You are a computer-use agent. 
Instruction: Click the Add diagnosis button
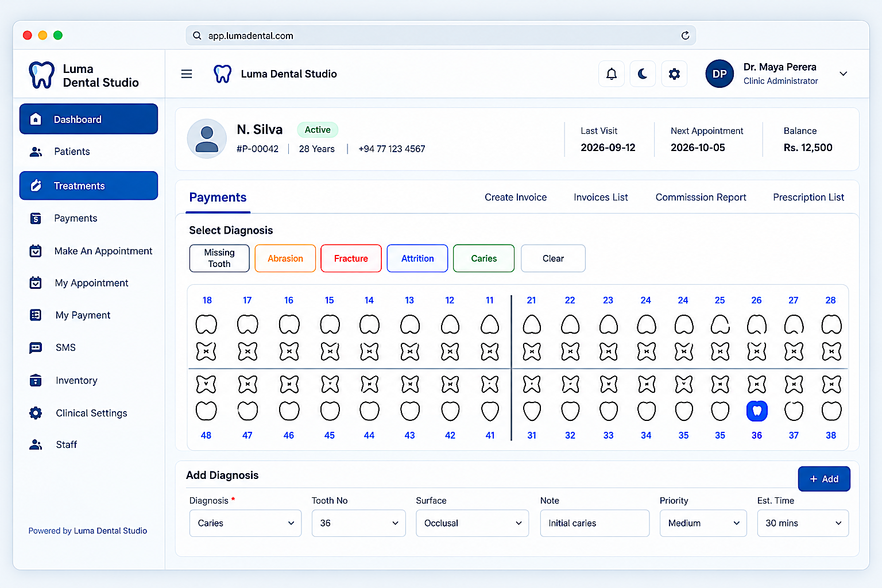coord(824,479)
